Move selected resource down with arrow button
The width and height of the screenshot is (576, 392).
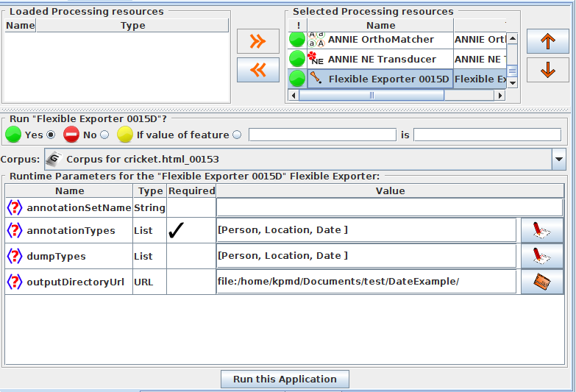coord(548,70)
